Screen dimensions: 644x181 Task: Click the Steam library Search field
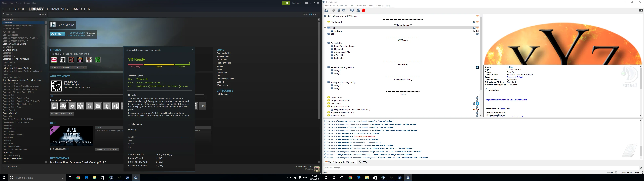point(19,15)
